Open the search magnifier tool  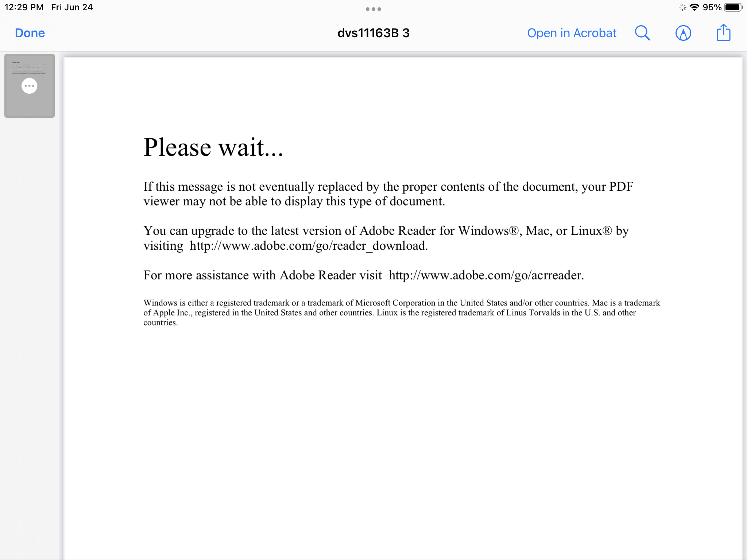point(642,33)
